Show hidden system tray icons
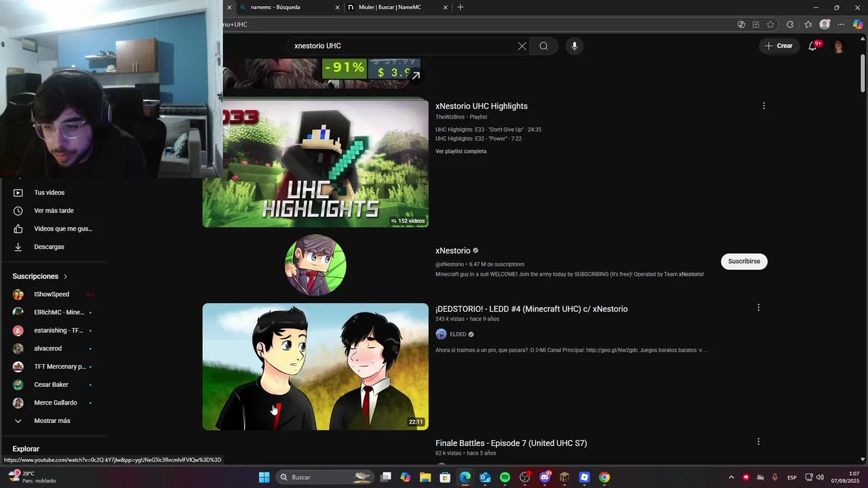 point(731,477)
